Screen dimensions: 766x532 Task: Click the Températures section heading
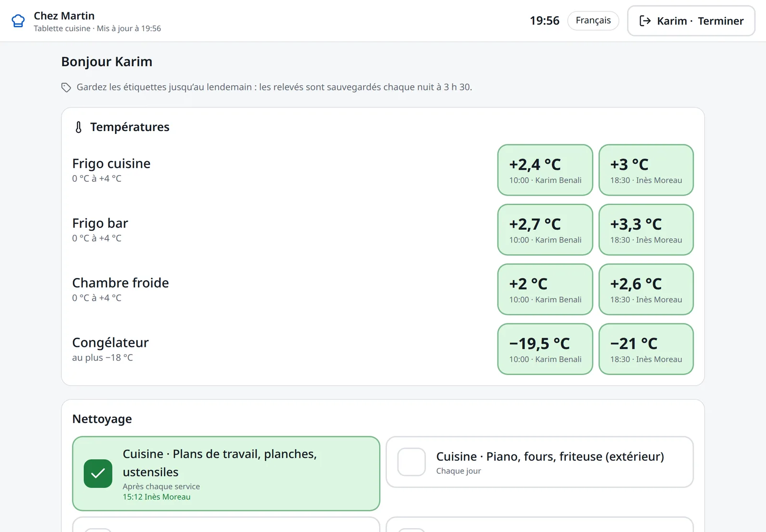130,127
